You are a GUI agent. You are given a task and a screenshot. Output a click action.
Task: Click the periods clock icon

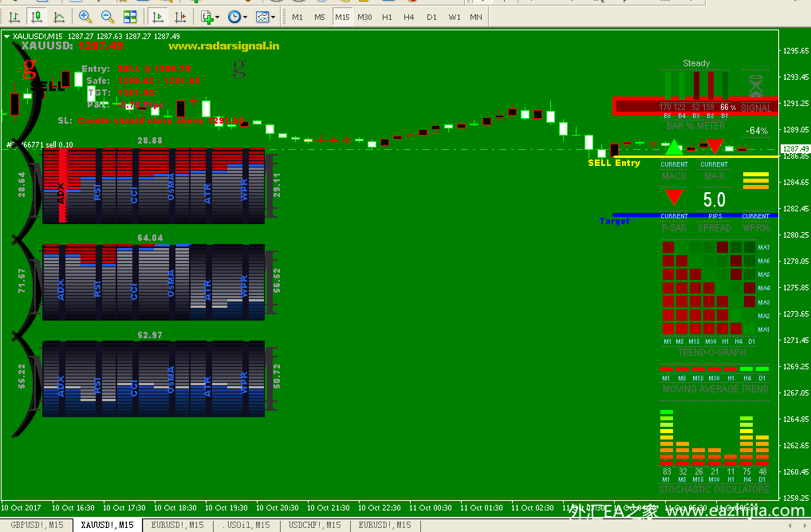pos(234,17)
